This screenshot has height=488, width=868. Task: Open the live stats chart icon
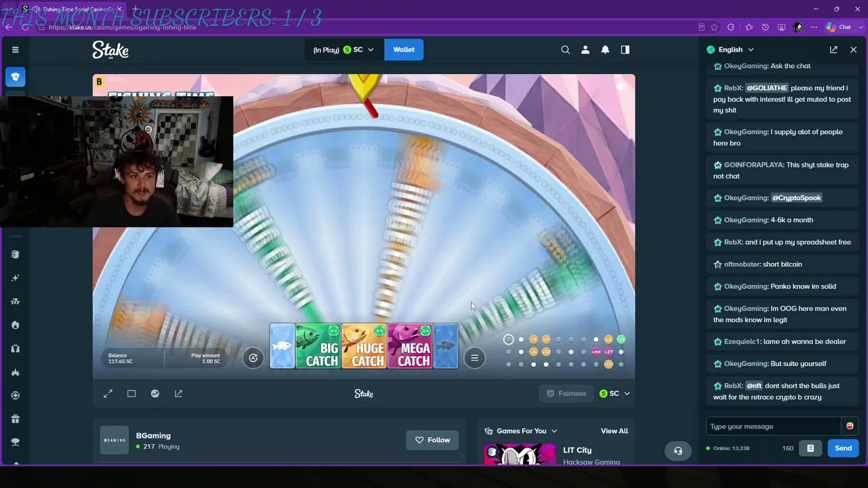coord(155,394)
